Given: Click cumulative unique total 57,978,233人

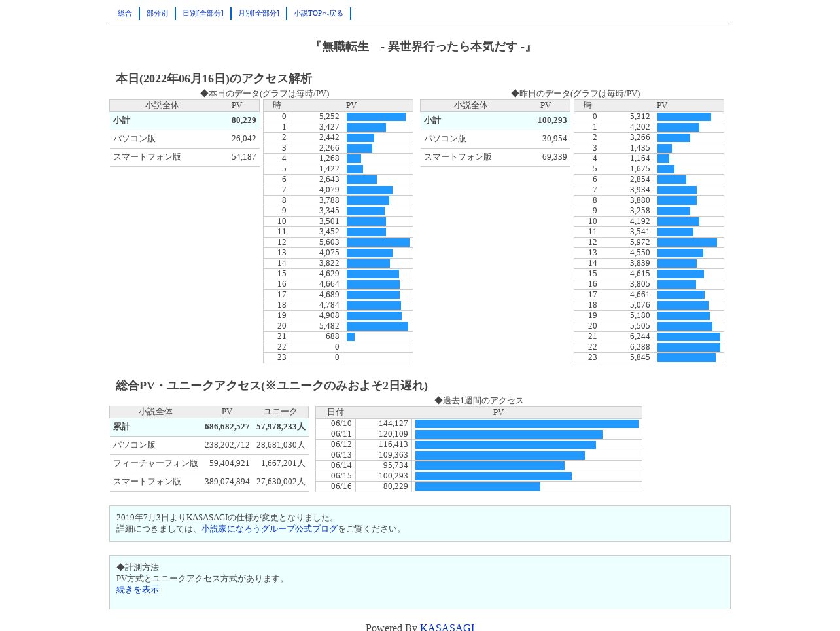Looking at the screenshot, I should [x=281, y=427].
